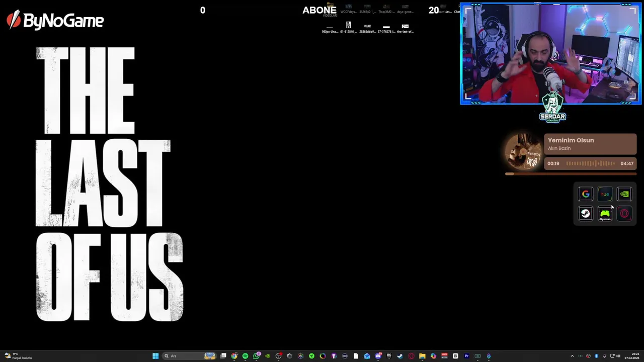The image size is (644, 362).
Task: Open Google Chrome from the taskbar
Action: click(x=234, y=356)
